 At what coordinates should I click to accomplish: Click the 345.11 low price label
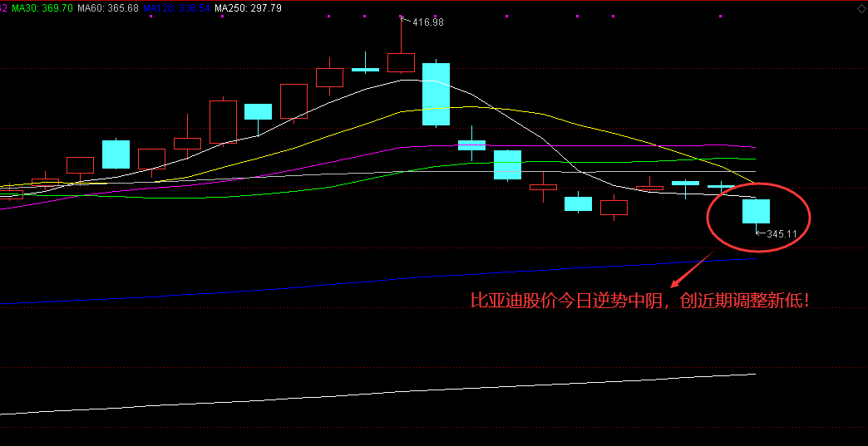click(781, 233)
